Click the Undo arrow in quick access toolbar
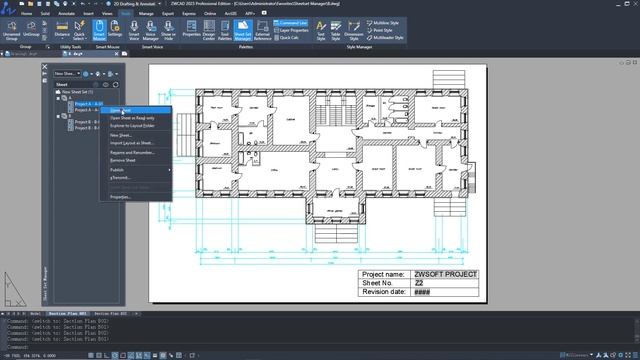Viewport: 640px width, 360px height. (82, 4)
